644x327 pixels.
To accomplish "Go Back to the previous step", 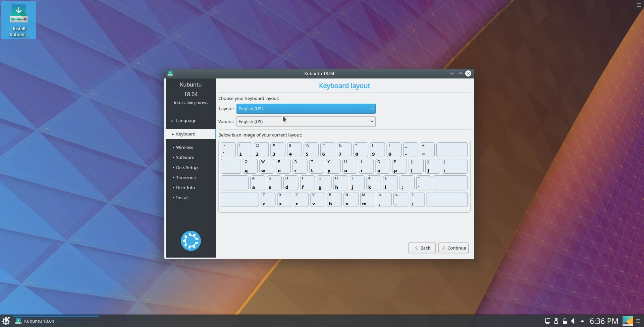I will 422,248.
